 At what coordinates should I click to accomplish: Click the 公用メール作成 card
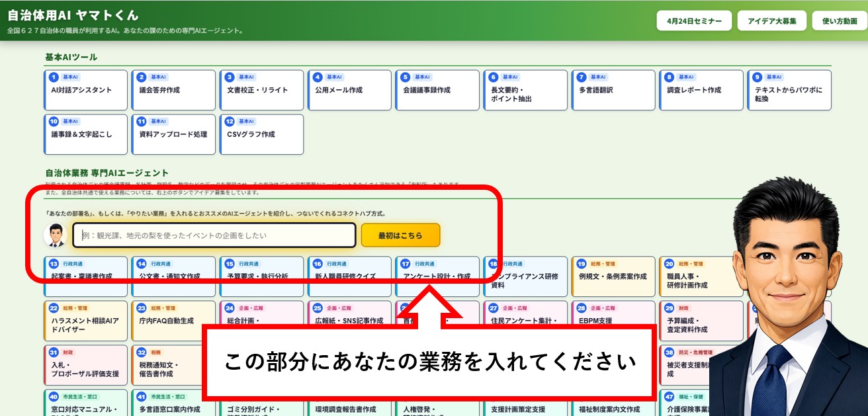(x=349, y=89)
